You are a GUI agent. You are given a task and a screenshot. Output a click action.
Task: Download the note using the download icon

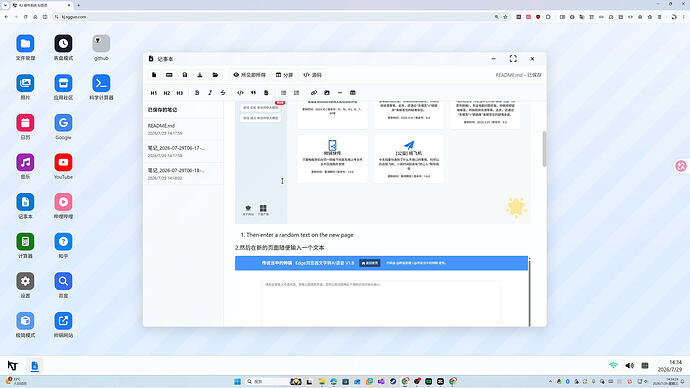(x=200, y=75)
